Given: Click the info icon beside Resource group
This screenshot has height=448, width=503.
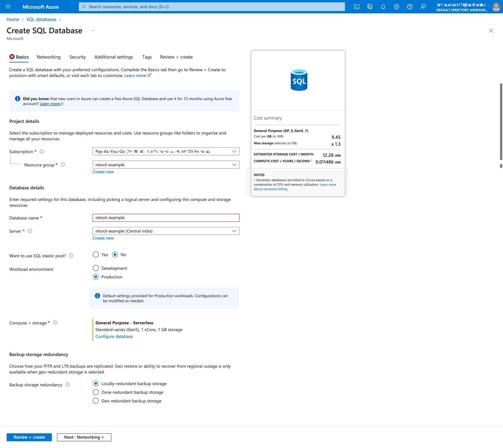Looking at the screenshot, I should (63, 165).
